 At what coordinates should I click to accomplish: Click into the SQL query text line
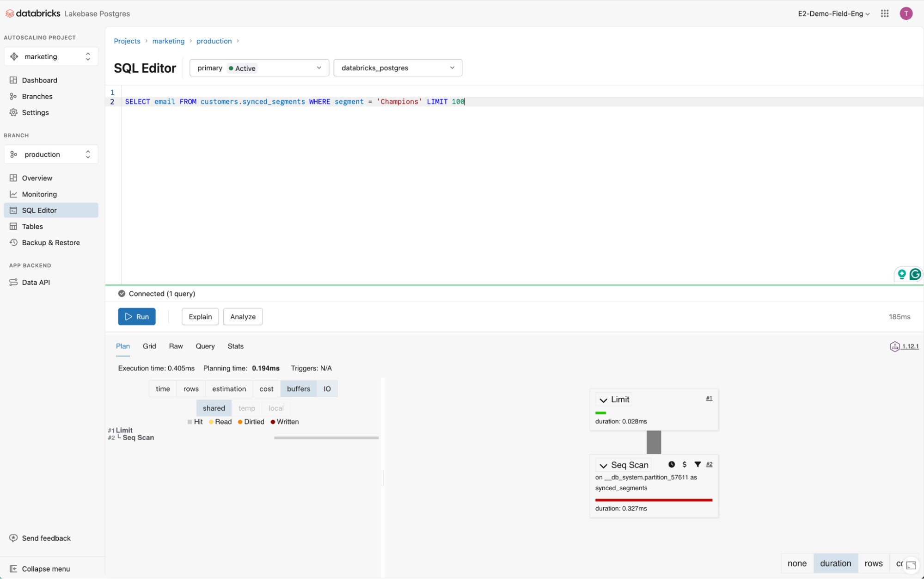[294, 102]
